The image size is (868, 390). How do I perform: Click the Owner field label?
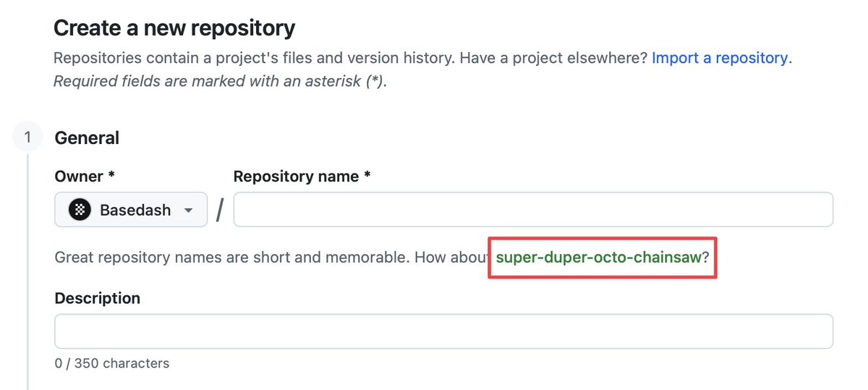85,177
